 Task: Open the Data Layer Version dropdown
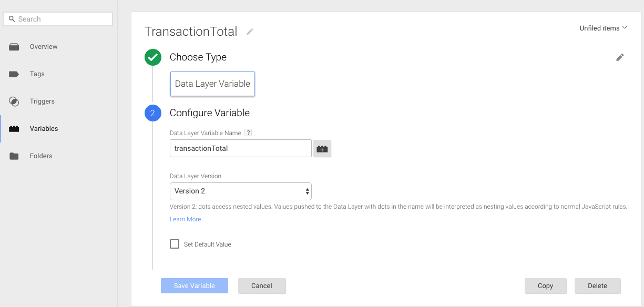(x=241, y=191)
